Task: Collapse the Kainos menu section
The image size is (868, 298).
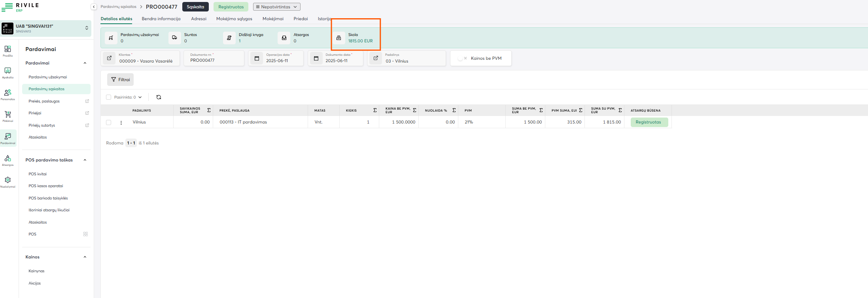Action: click(x=85, y=257)
